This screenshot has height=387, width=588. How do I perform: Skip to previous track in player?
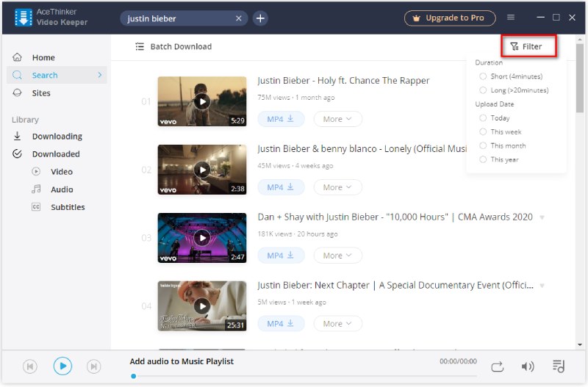30,366
